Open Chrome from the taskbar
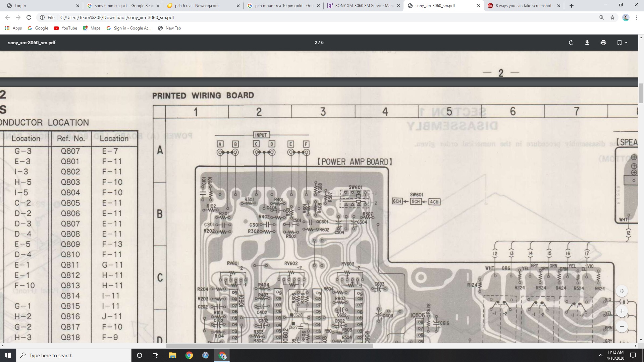The image size is (644, 362). 189,355
